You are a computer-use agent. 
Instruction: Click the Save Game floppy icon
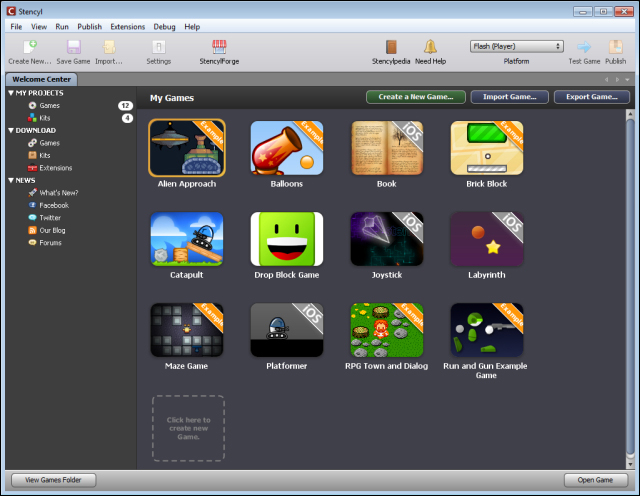[73, 47]
